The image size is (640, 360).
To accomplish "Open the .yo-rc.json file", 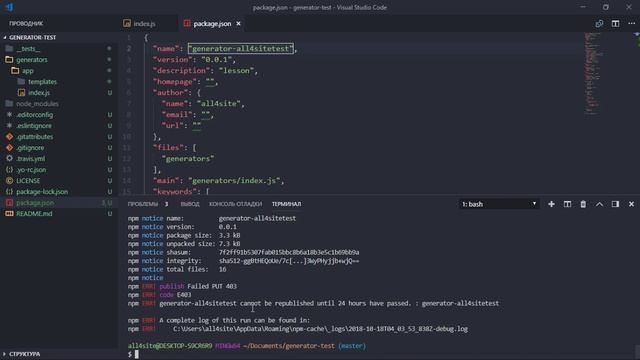I will tap(59, 170).
